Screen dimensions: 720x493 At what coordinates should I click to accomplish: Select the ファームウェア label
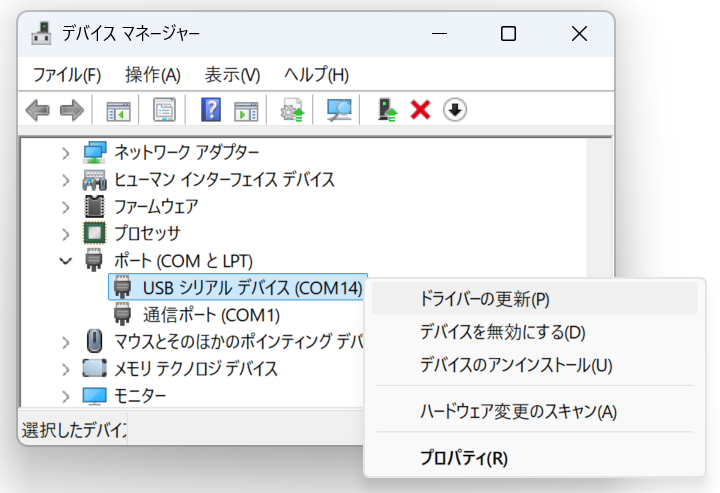pos(156,207)
